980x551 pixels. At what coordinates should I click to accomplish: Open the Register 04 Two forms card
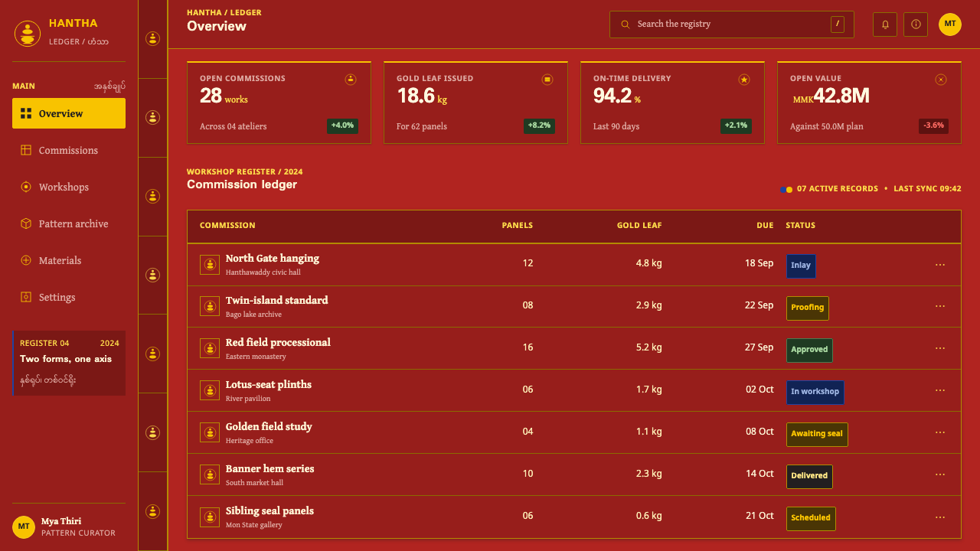[x=69, y=363]
